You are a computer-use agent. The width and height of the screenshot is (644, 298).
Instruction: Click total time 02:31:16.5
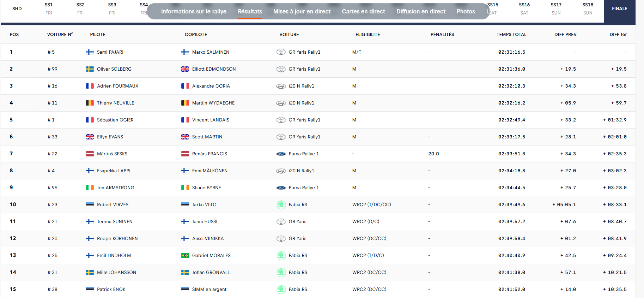pyautogui.click(x=511, y=52)
